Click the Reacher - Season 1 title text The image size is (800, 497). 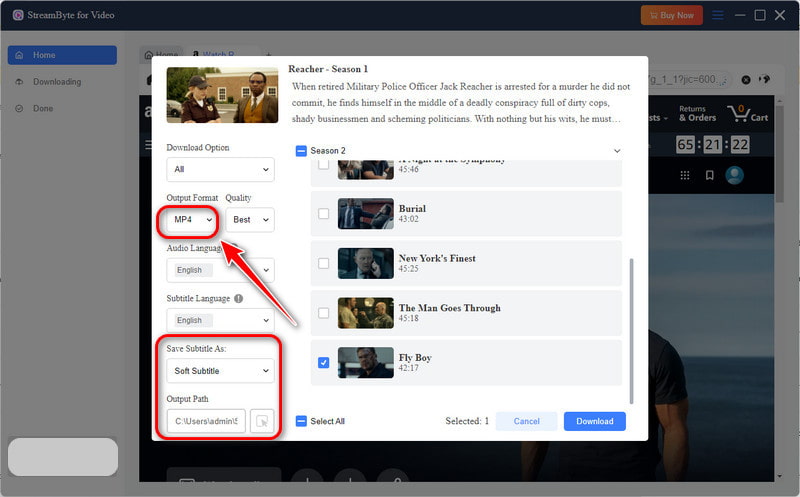328,69
